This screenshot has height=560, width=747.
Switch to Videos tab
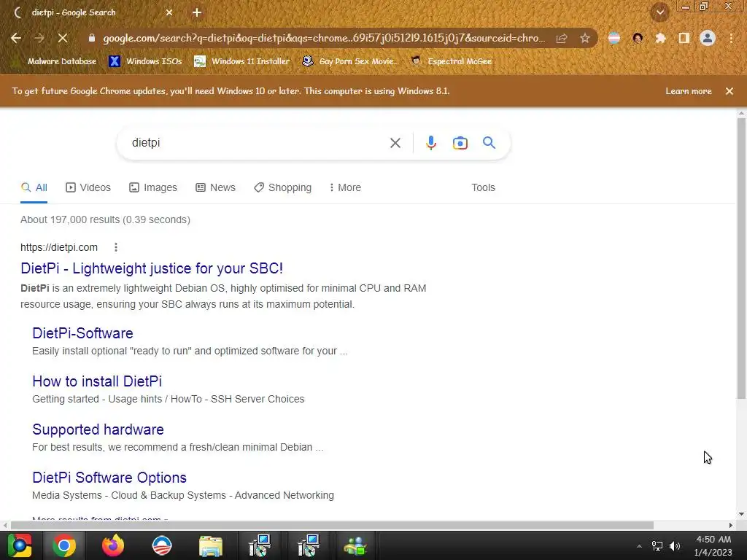[88, 187]
